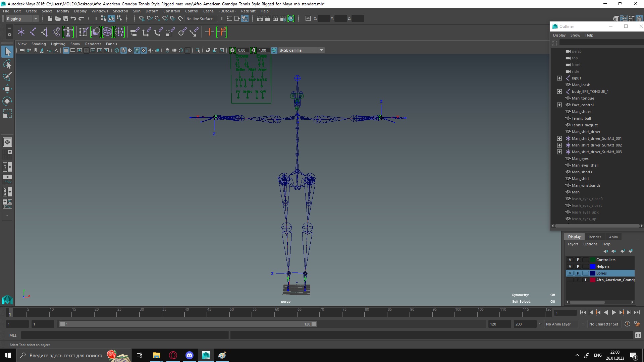Click the new scene file icon
Screen dimensions: 644x362
click(50, 19)
